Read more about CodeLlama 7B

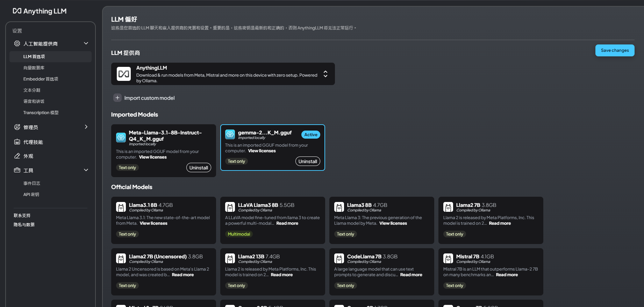coord(411,275)
